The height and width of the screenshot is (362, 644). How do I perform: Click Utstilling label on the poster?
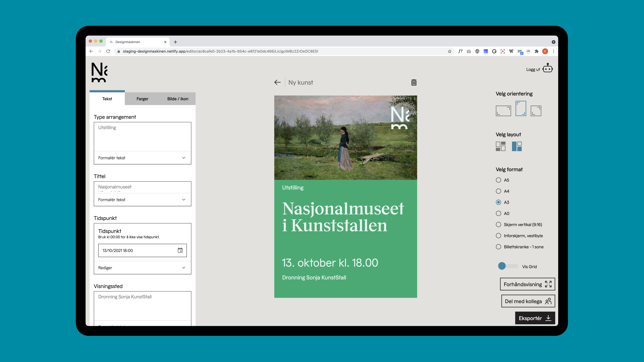(293, 188)
